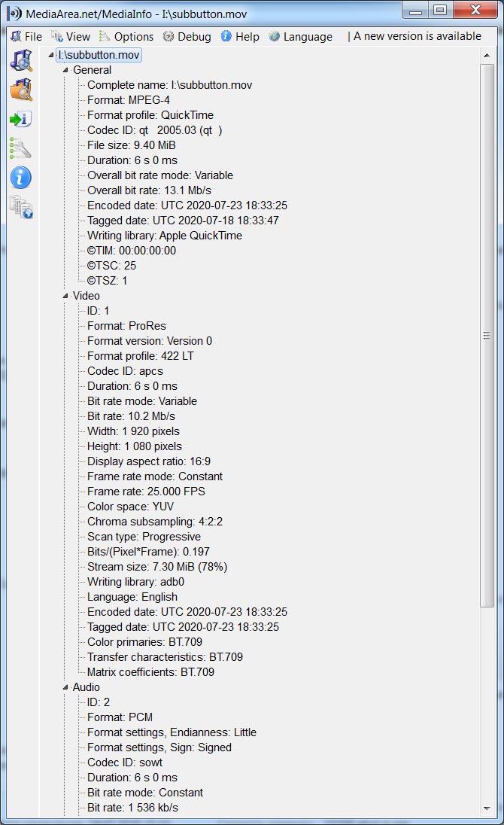Select 'Writing library: Apple QuickTime' row
This screenshot has height=825, width=504.
point(165,236)
